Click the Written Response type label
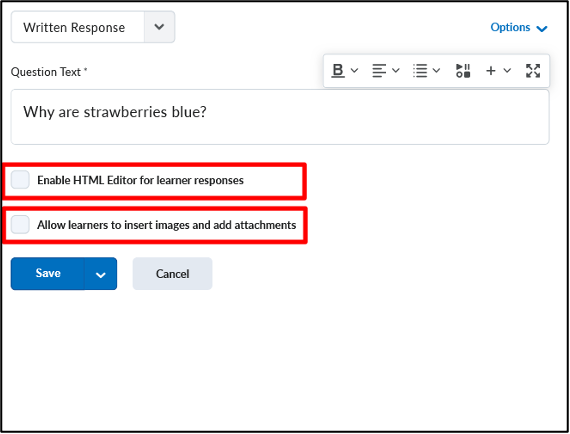Viewport: 570px width, 434px height. [x=74, y=27]
